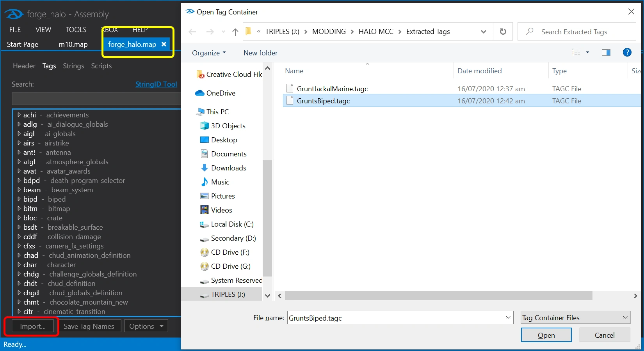644x351 pixels.
Task: Open recent locations dropdown arrow
Action: click(223, 32)
